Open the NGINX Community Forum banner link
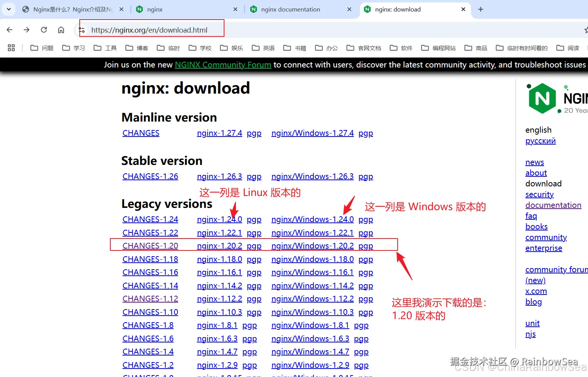Screen dimensions: 588x377 (x=223, y=65)
